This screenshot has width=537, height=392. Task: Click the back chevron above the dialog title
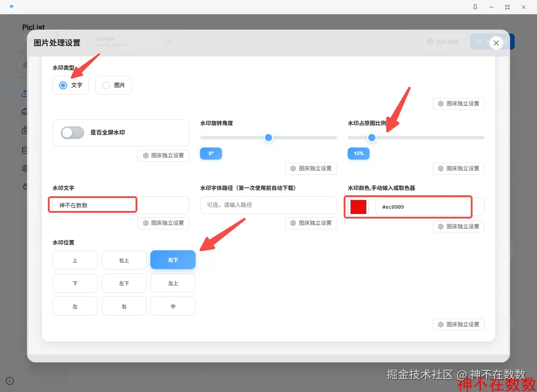57,33
